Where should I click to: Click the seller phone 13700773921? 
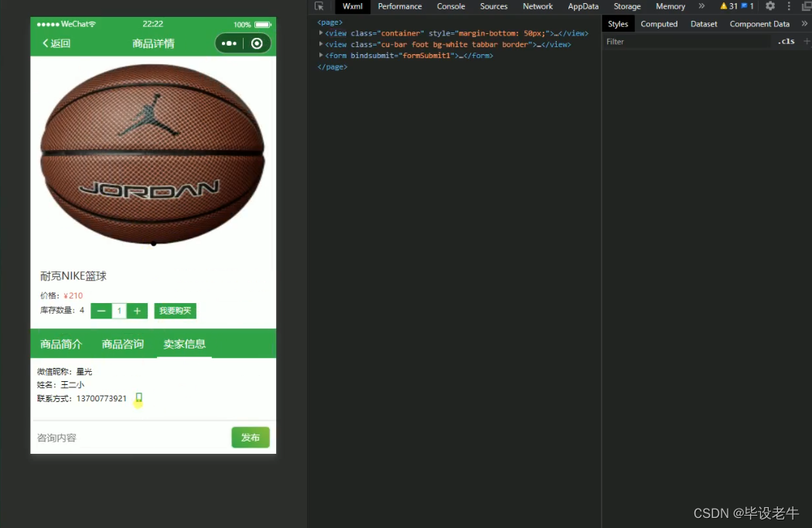coord(101,399)
